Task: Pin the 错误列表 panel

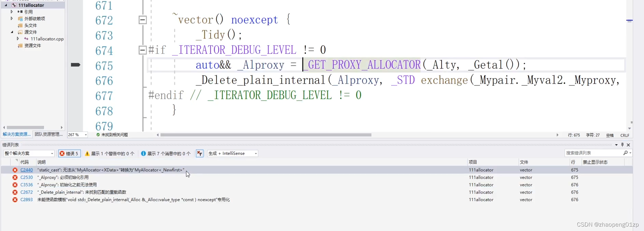Action: (623, 145)
